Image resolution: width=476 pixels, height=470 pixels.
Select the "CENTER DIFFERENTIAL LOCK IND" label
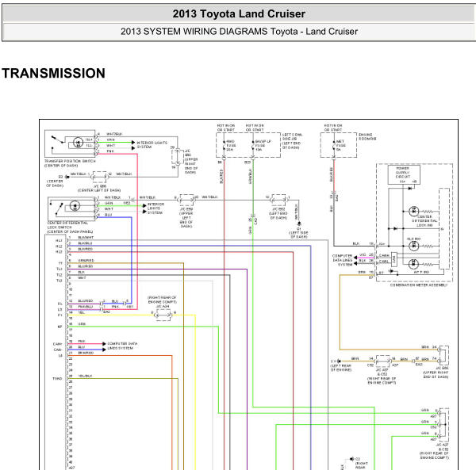coord(424,221)
